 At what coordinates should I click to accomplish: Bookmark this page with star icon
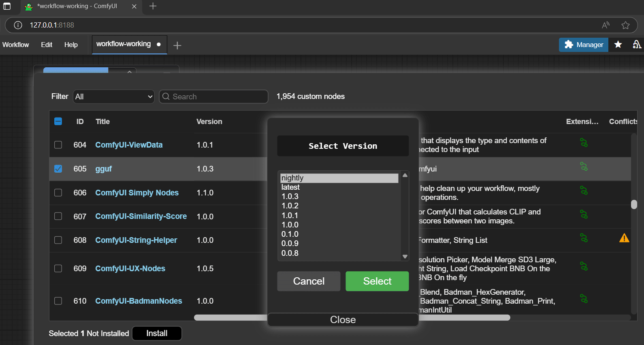point(625,25)
